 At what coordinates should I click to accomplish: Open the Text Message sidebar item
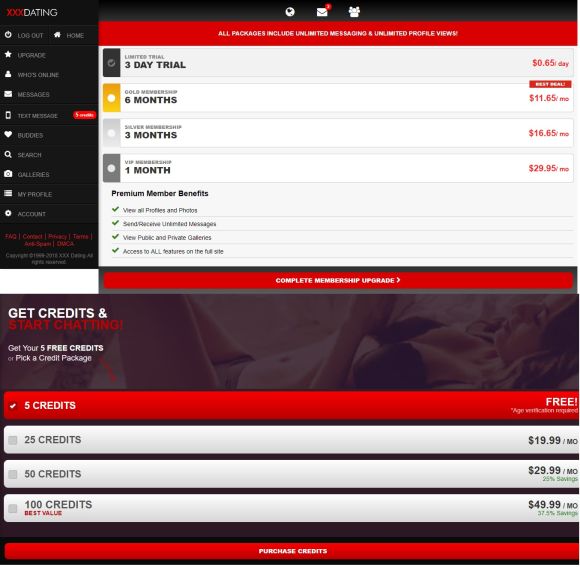tap(37, 116)
